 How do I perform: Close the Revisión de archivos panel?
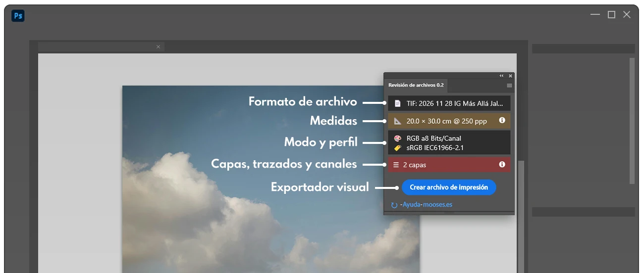pos(510,76)
